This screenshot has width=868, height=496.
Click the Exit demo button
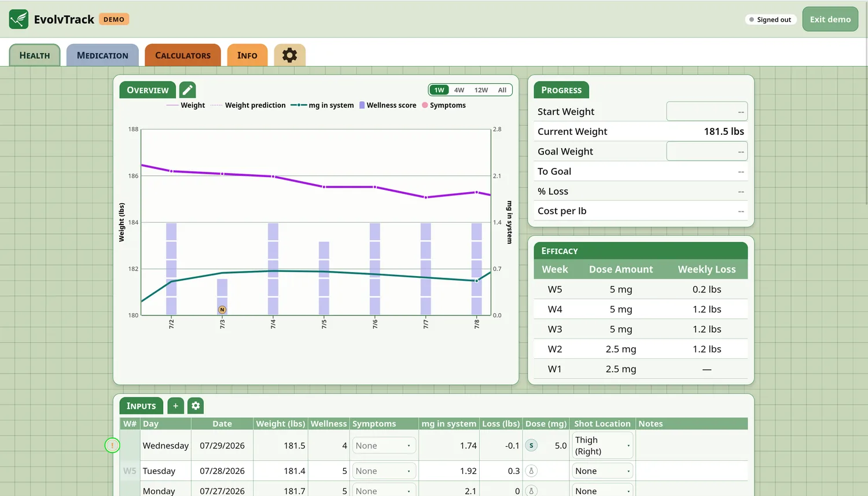click(x=830, y=19)
